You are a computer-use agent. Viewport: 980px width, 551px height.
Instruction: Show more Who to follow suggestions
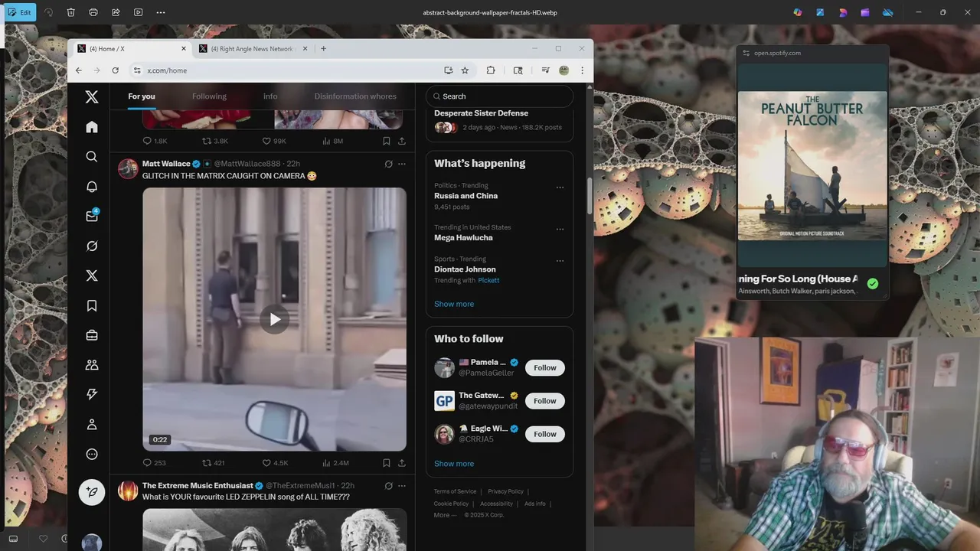pyautogui.click(x=454, y=464)
